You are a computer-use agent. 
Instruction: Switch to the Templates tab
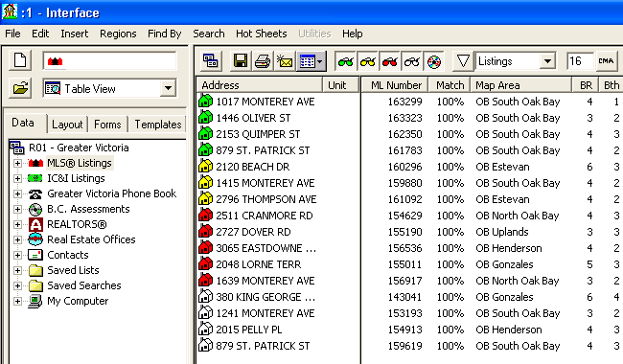click(x=158, y=125)
